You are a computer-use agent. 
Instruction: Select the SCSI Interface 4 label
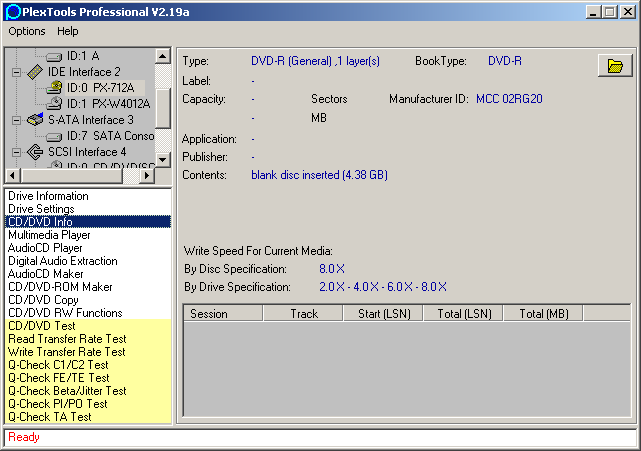[x=87, y=152]
